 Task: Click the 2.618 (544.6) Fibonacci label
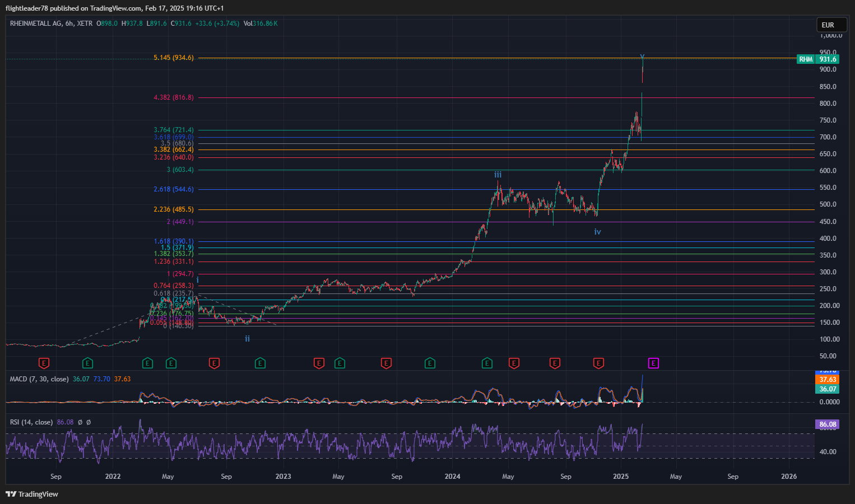point(174,189)
